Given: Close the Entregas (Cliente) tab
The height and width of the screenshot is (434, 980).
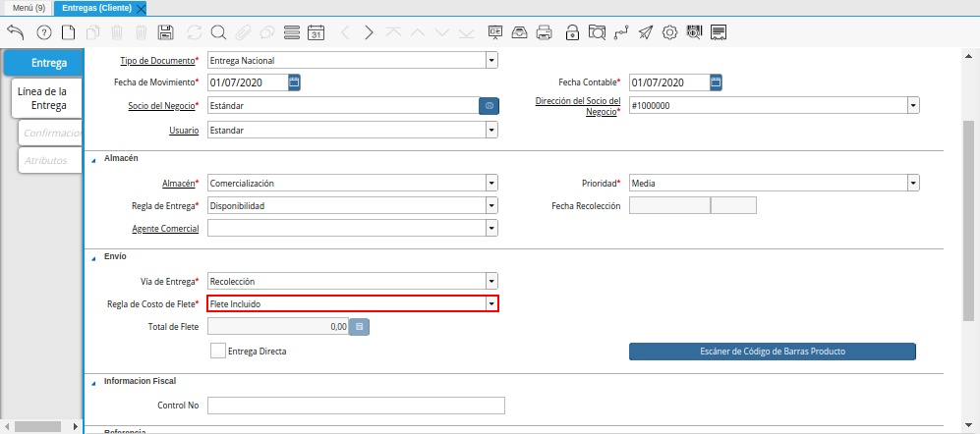Looking at the screenshot, I should pos(141,9).
